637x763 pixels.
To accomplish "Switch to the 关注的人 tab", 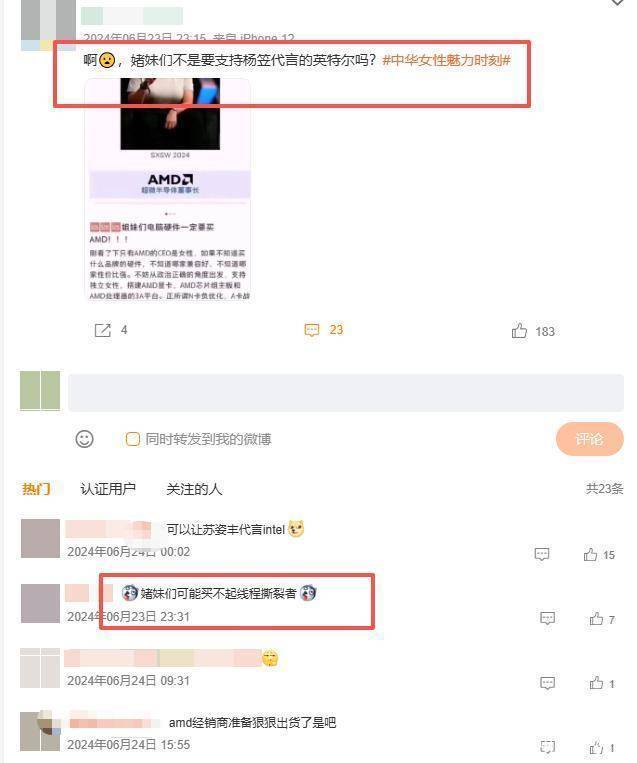I will tap(194, 489).
